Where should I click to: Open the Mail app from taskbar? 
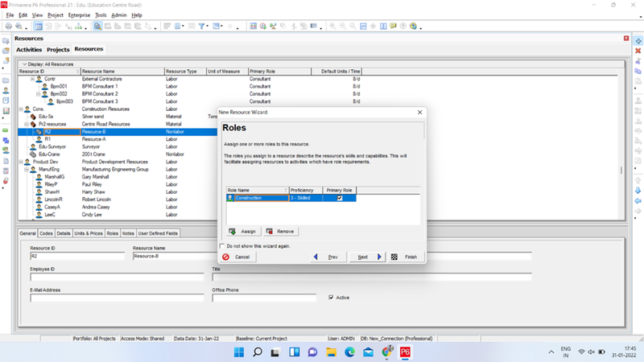[368, 352]
